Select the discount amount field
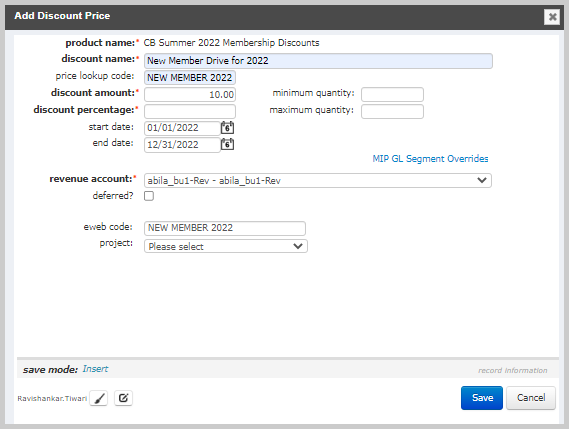 pos(190,94)
